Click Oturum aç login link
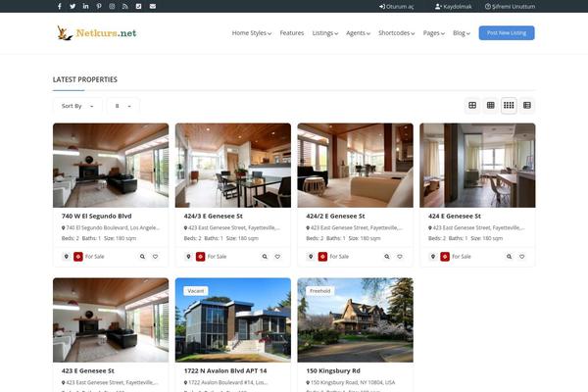 point(396,7)
